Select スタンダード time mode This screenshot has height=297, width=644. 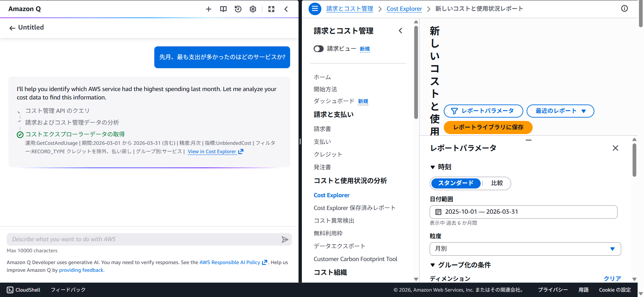[x=456, y=183]
